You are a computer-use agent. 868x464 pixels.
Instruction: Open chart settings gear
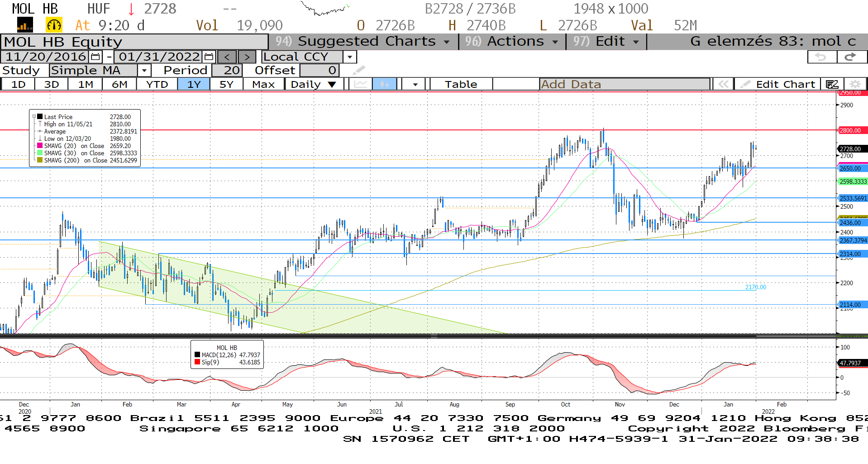(855, 84)
